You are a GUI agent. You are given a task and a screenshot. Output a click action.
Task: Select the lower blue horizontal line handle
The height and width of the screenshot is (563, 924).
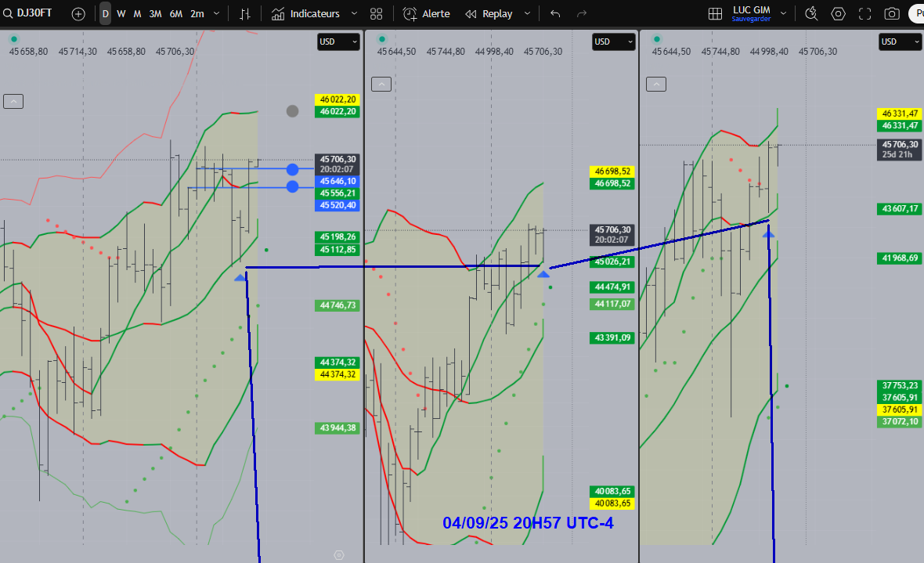point(292,187)
